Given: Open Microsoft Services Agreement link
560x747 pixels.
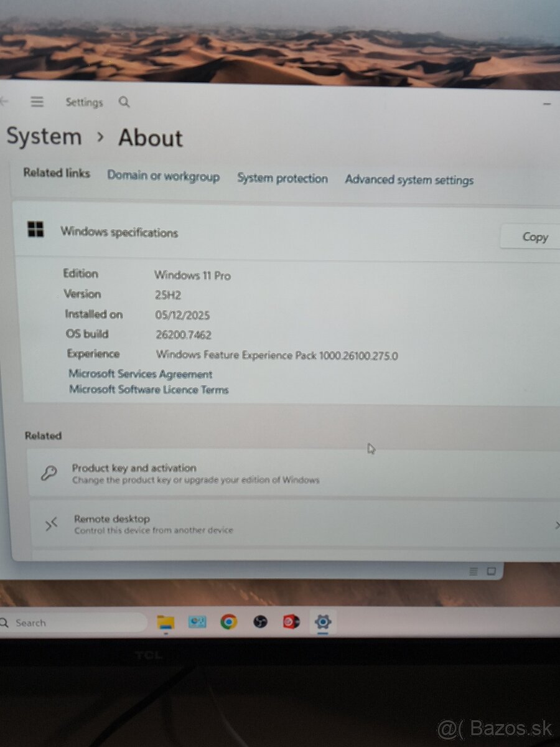Looking at the screenshot, I should tap(141, 374).
